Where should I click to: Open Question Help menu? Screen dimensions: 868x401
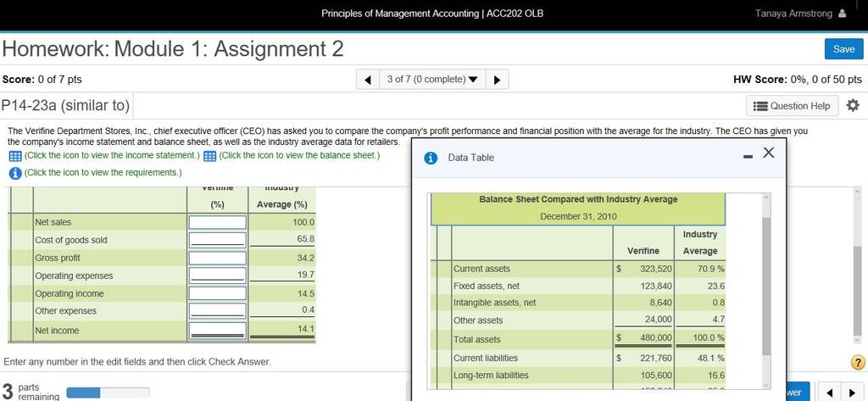tap(793, 106)
